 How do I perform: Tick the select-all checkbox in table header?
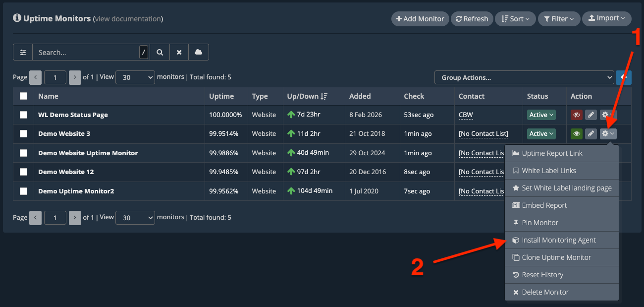23,96
